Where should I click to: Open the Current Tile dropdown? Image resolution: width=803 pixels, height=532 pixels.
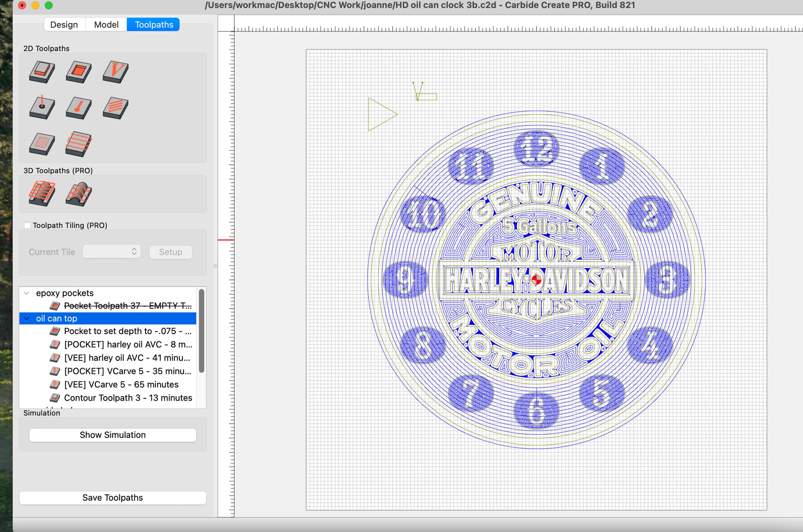[x=112, y=252]
